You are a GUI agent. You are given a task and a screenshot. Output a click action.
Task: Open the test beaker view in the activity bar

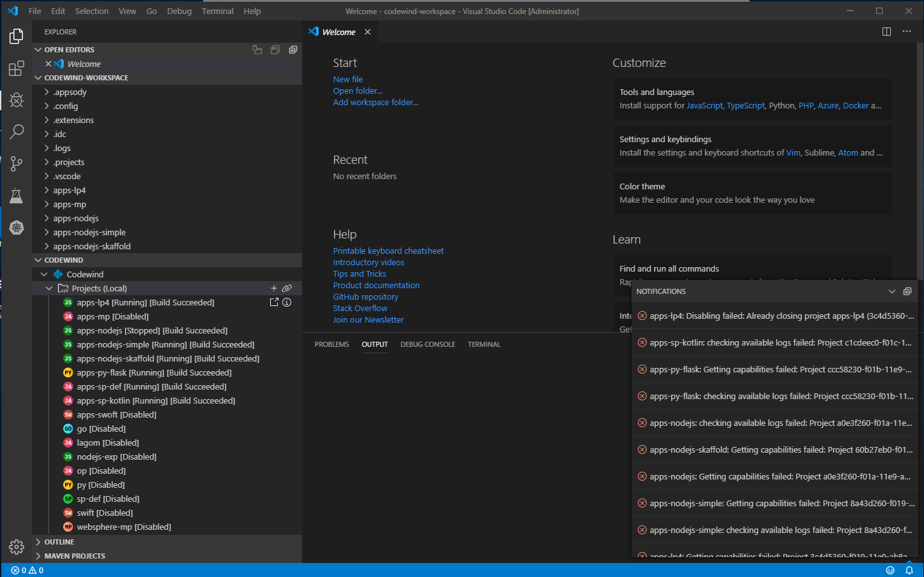(16, 195)
